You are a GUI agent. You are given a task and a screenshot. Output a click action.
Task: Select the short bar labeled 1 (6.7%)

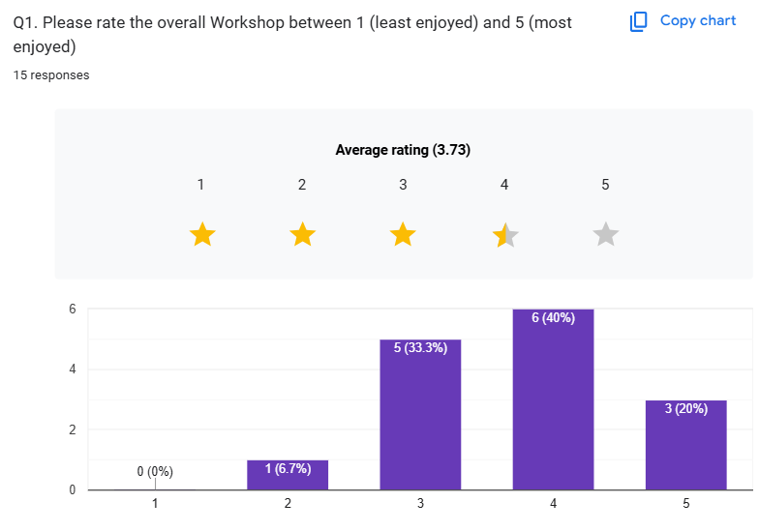coord(288,475)
